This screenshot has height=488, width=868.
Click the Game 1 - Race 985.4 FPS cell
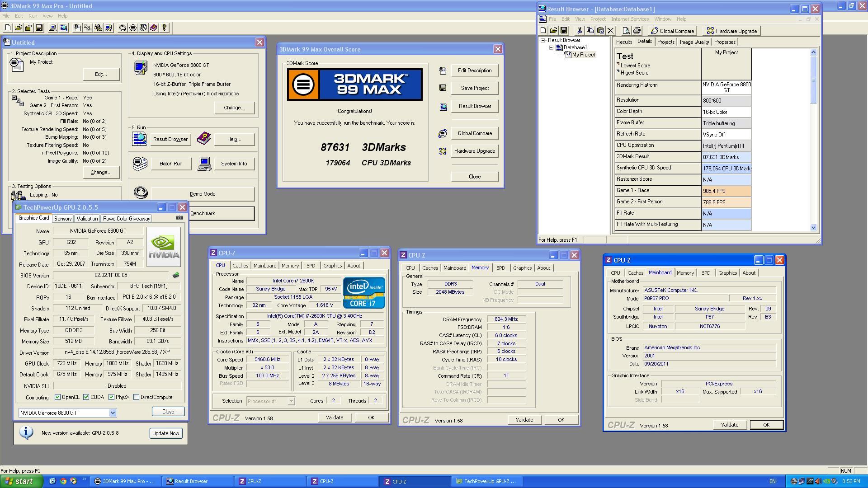(x=726, y=191)
